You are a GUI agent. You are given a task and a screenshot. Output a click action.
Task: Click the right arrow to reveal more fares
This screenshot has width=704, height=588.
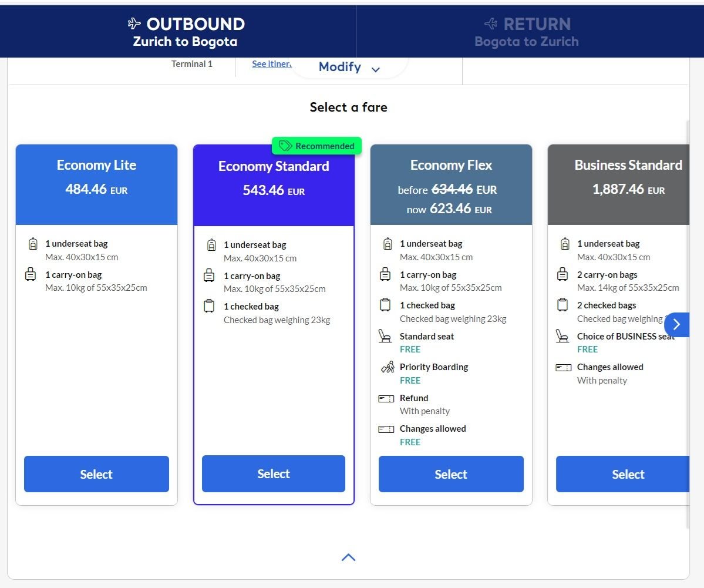[676, 324]
